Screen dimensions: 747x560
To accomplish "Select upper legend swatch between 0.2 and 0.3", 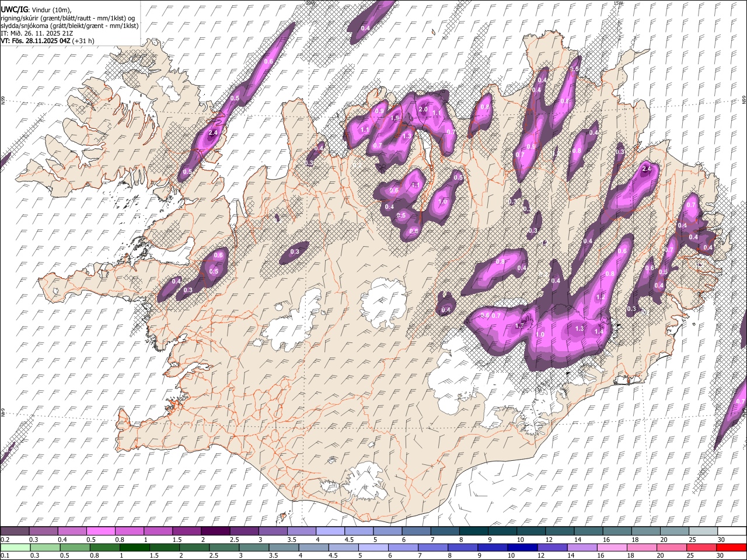I will point(15,531).
